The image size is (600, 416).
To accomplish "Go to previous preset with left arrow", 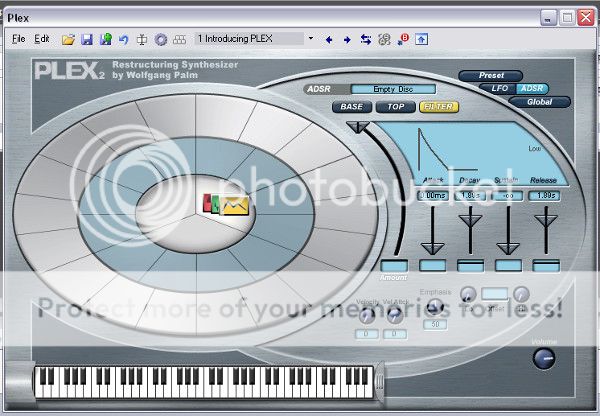I will click(329, 39).
